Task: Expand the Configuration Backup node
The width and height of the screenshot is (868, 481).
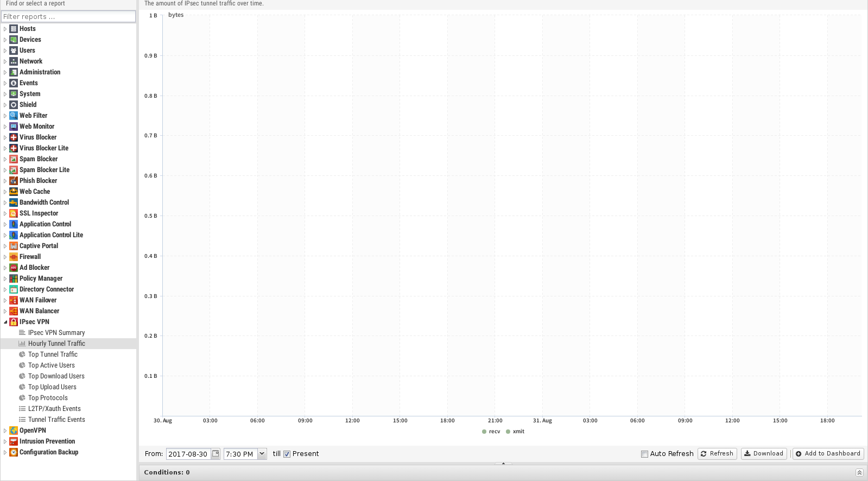Action: (5, 452)
